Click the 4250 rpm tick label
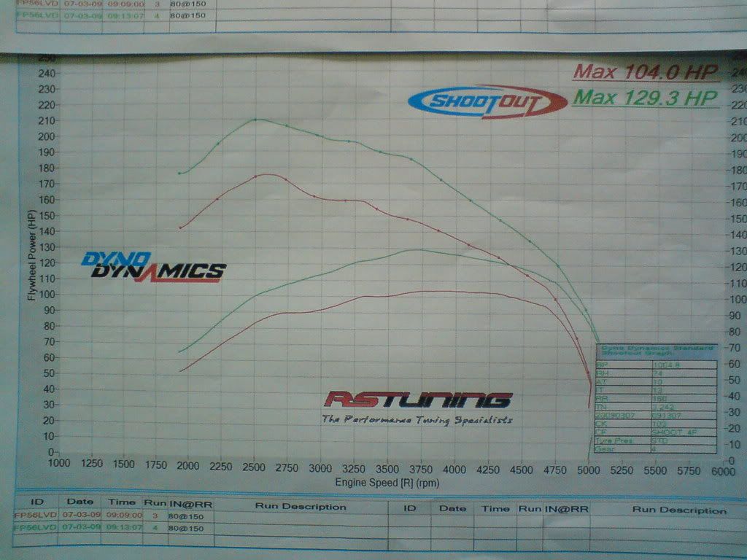The width and height of the screenshot is (747, 560). coord(488,470)
